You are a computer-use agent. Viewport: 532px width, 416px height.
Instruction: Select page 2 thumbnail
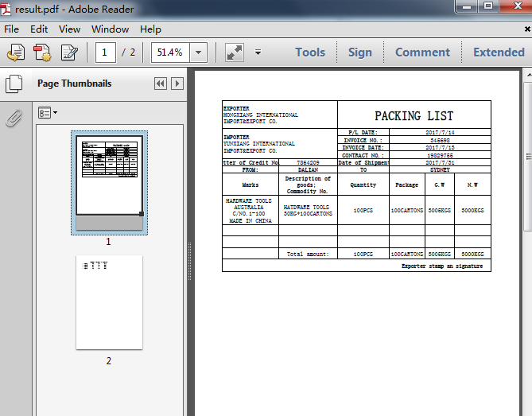[x=109, y=302]
